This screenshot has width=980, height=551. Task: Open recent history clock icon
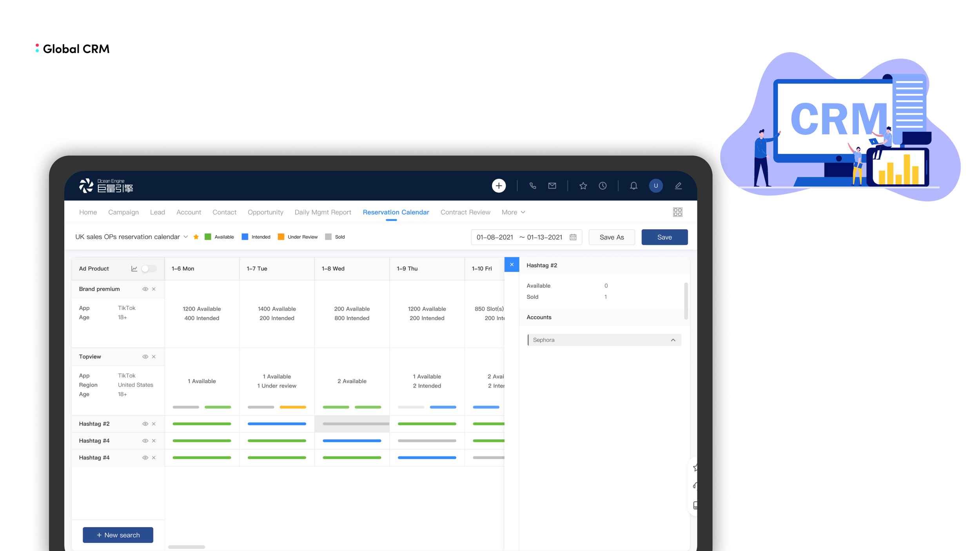tap(603, 186)
